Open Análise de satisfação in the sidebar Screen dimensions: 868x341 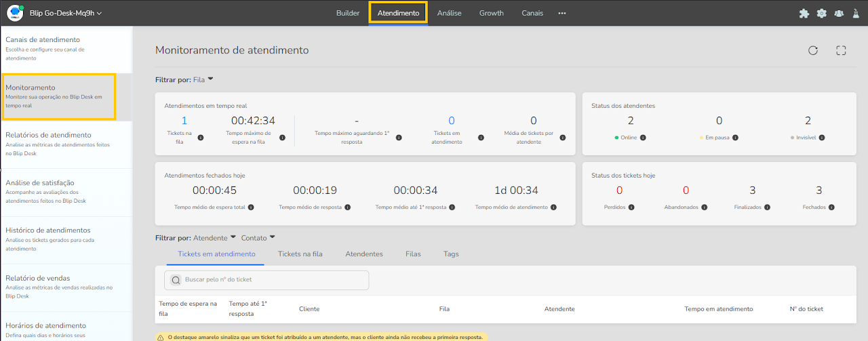tap(66, 192)
